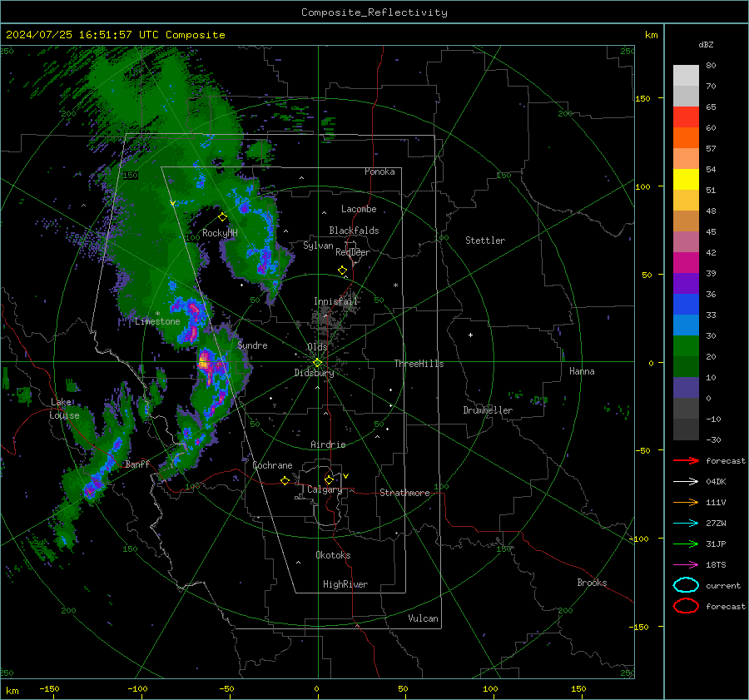Viewport: 749px width, 700px height.
Task: Click the Banff map label
Action: [137, 464]
